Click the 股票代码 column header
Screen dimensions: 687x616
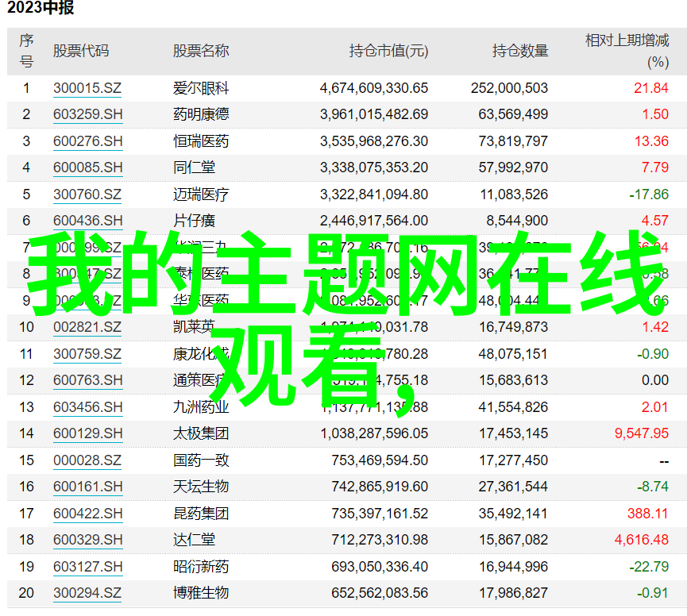point(81,51)
